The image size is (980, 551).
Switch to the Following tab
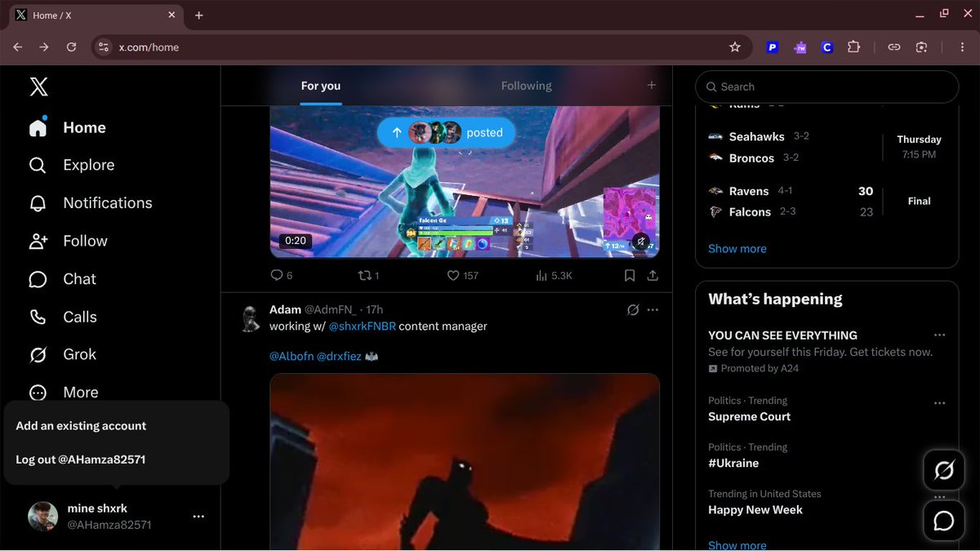527,86
